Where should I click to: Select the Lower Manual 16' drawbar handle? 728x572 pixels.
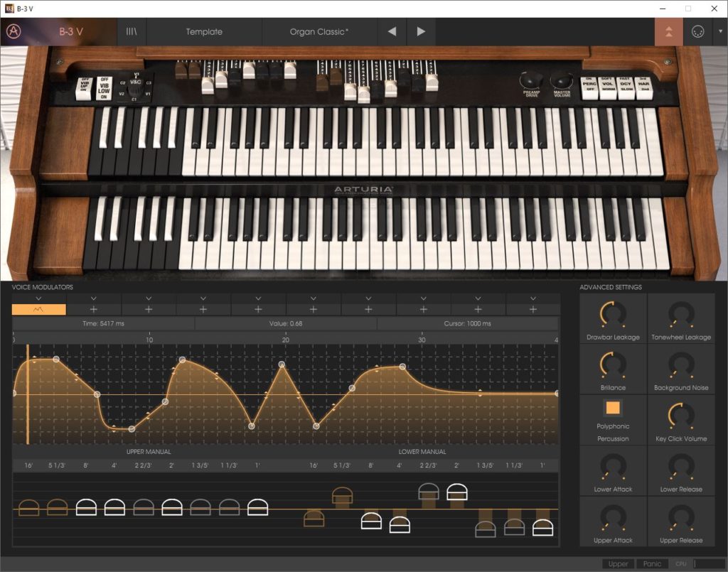tap(314, 518)
